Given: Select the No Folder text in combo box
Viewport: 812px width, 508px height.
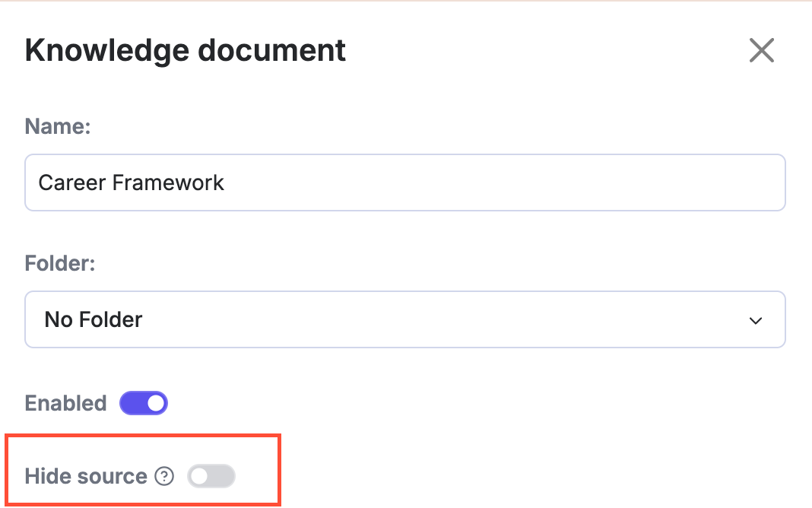Looking at the screenshot, I should 94,319.
